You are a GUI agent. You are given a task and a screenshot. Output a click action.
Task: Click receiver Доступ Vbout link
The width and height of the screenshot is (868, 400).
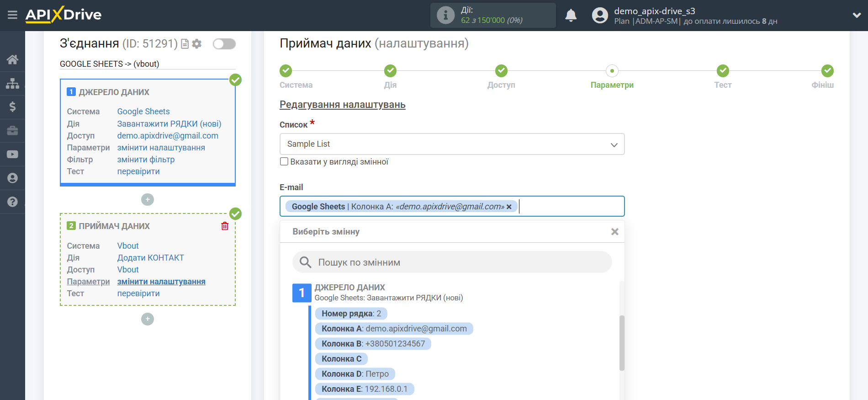coord(128,270)
